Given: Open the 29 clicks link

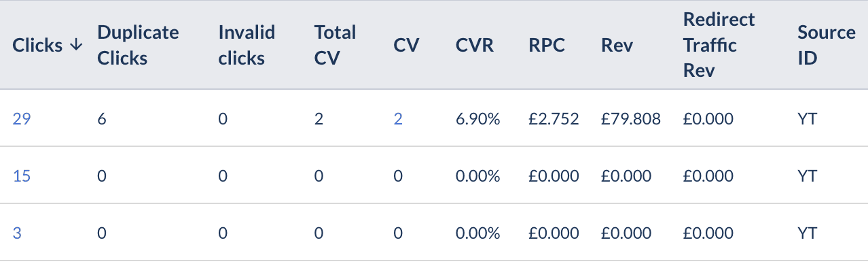Looking at the screenshot, I should point(22,119).
